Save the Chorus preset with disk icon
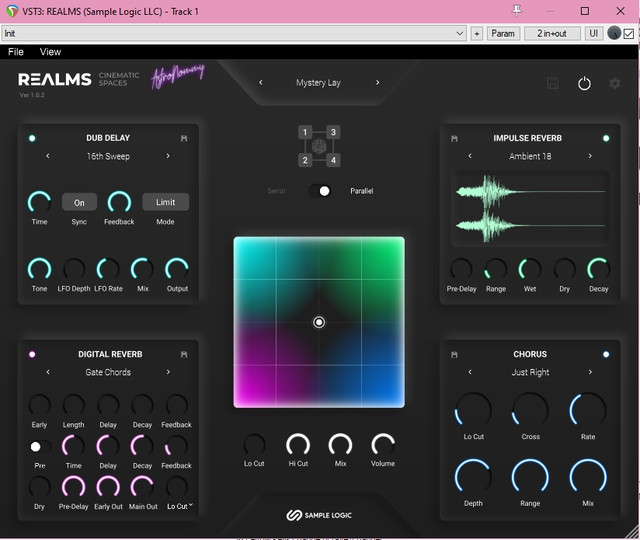The image size is (640, 540). (x=454, y=354)
